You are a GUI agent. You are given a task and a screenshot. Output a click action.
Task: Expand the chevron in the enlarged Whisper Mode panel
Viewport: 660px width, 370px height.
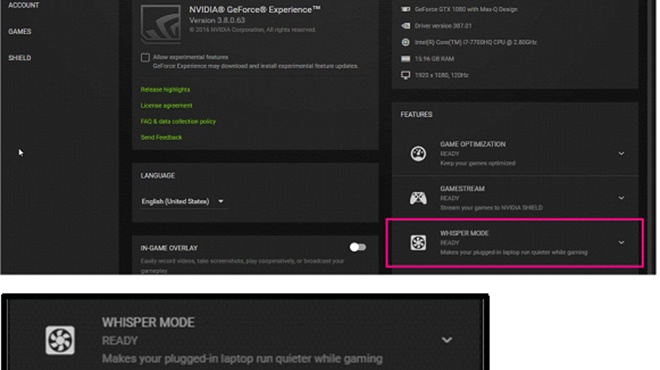pos(447,340)
